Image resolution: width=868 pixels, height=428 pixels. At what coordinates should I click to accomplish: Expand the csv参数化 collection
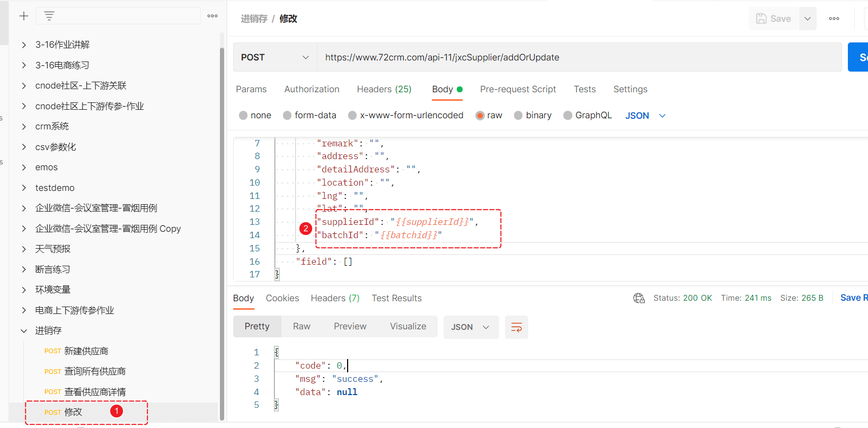24,147
